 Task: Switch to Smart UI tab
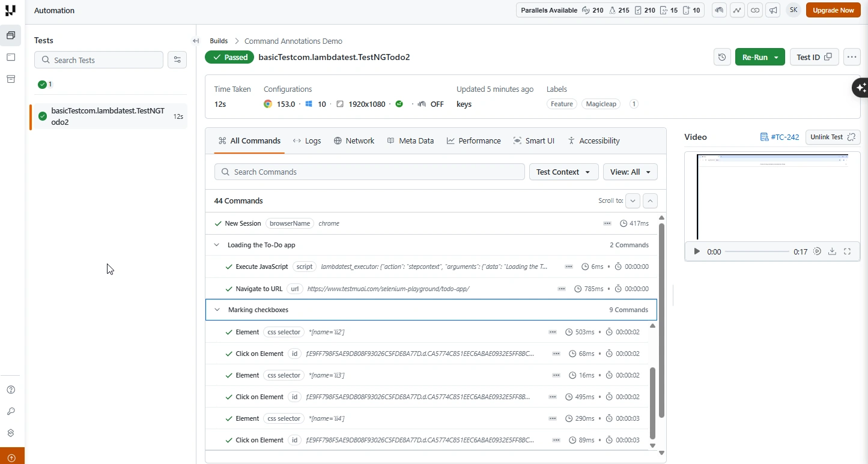(x=533, y=140)
